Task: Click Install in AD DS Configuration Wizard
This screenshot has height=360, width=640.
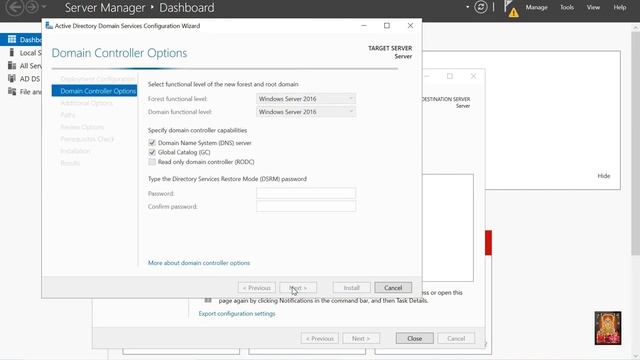Action: (x=351, y=288)
